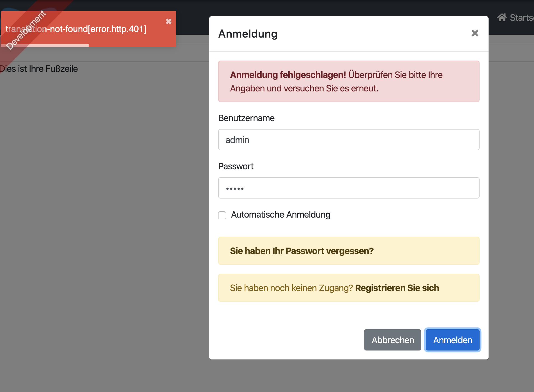
Task: Click the Abbrechen button
Action: point(393,340)
